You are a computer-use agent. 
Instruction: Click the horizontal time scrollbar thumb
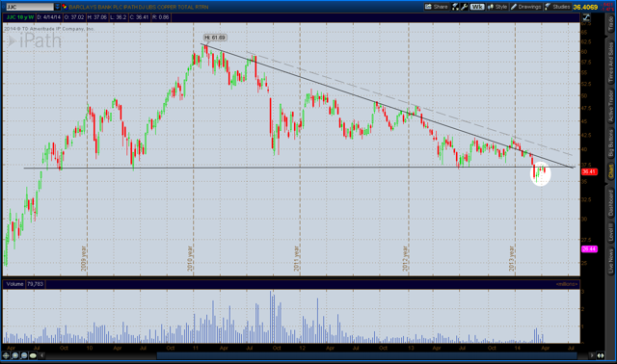pos(366,355)
